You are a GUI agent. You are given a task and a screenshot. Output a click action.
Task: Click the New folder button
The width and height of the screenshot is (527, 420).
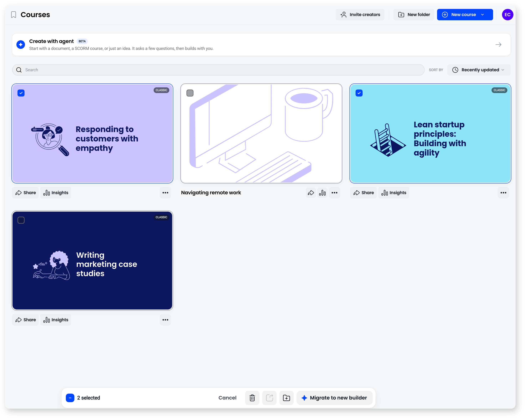tap(414, 15)
